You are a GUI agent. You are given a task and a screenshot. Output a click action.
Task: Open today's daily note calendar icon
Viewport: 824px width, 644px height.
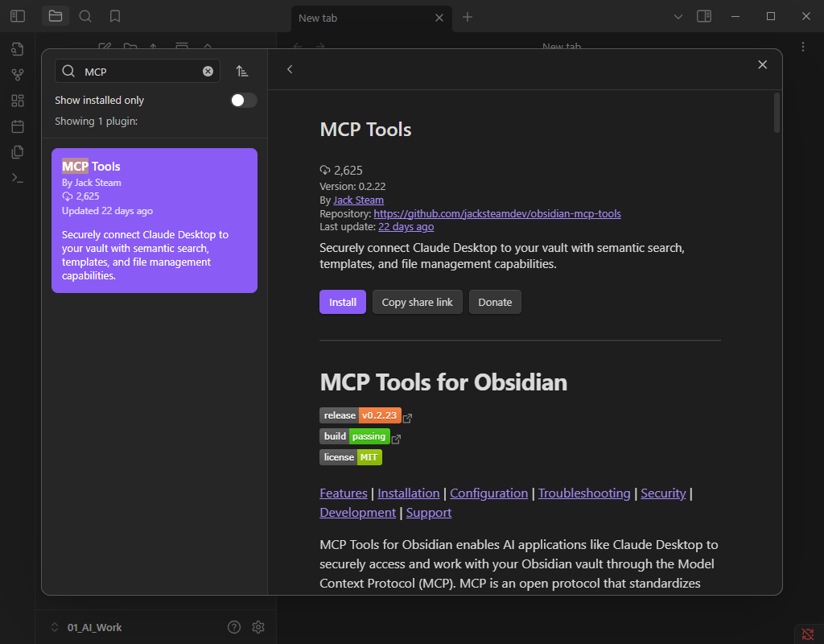(x=18, y=126)
